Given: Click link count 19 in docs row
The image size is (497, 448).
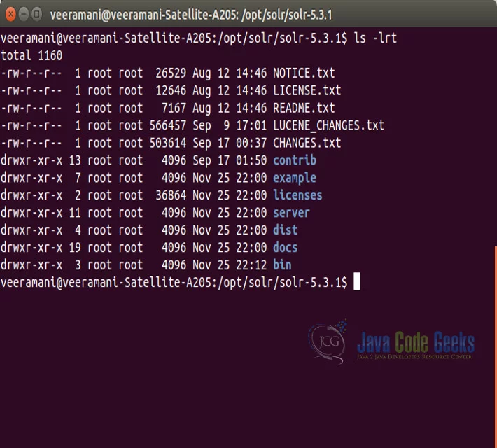Looking at the screenshot, I should click(x=75, y=248).
